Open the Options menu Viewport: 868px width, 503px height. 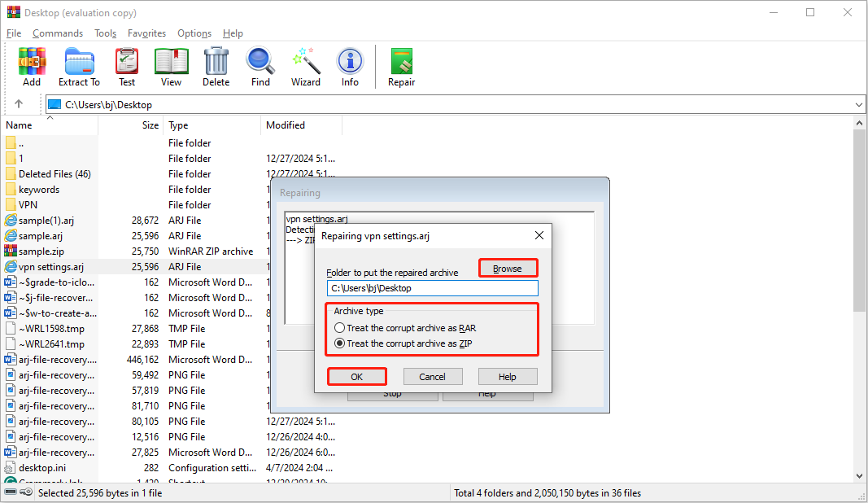coord(194,33)
